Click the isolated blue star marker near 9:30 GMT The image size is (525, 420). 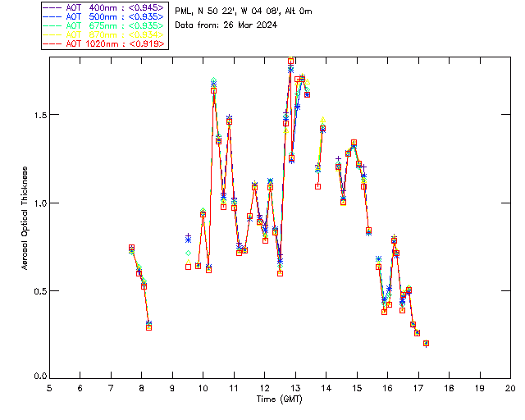188,238
